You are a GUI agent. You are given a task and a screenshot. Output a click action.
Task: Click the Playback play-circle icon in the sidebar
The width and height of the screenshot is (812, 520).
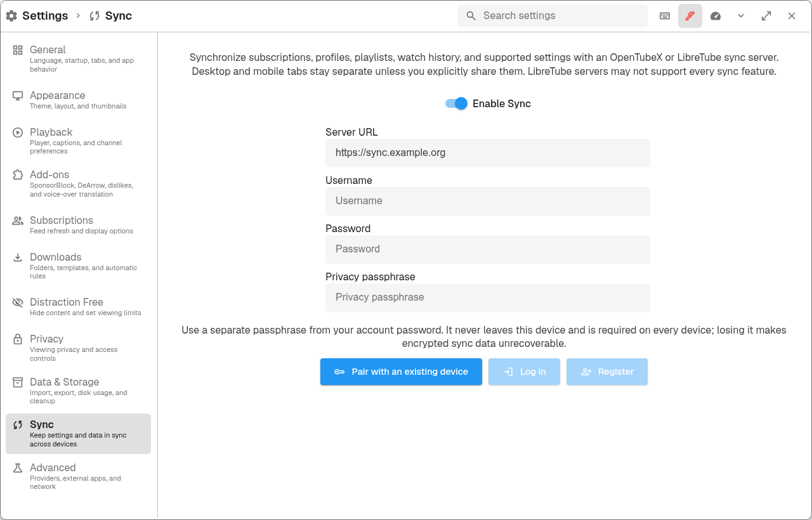[18, 132]
